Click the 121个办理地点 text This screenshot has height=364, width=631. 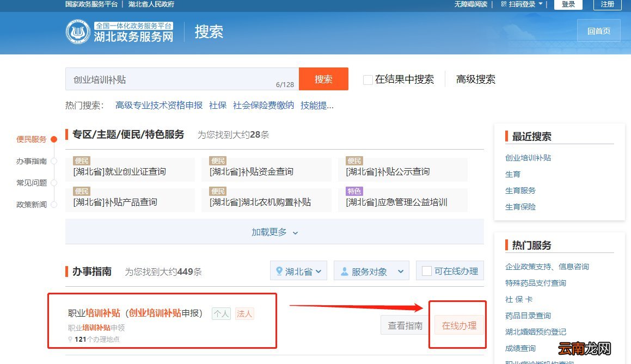97,339
